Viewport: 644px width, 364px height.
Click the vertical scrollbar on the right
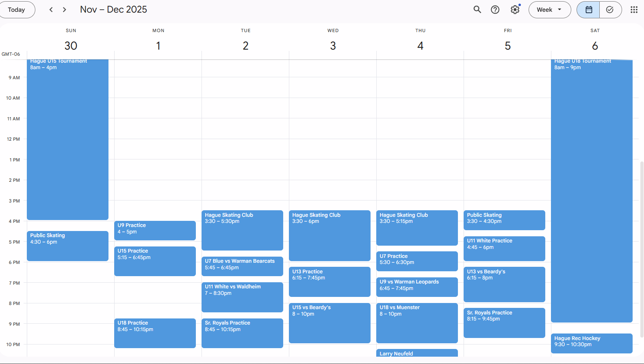point(642,248)
